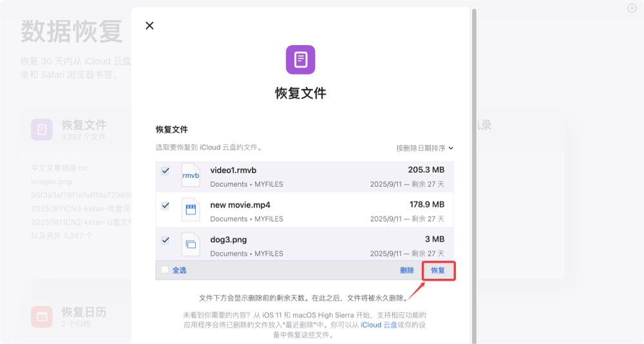Click the background 恢复文件 card title
The width and height of the screenshot is (644, 344).
click(84, 124)
